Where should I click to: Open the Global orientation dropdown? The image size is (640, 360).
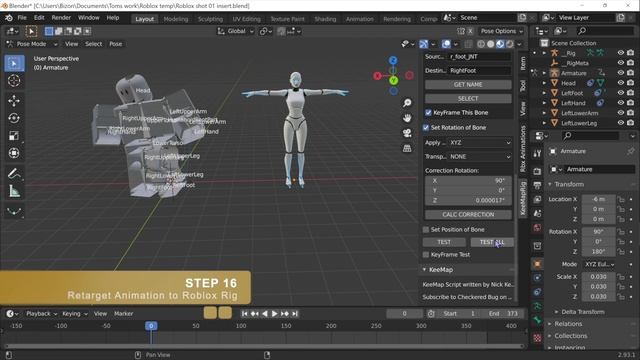click(x=236, y=31)
